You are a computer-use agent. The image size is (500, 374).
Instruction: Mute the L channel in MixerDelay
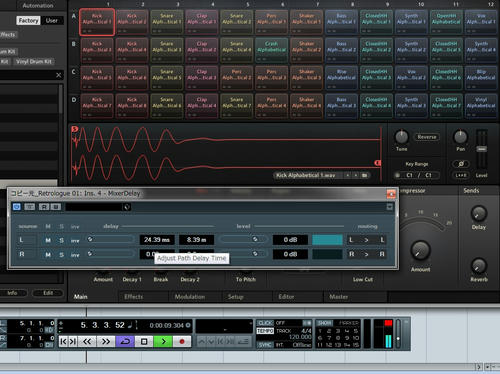tap(48, 240)
